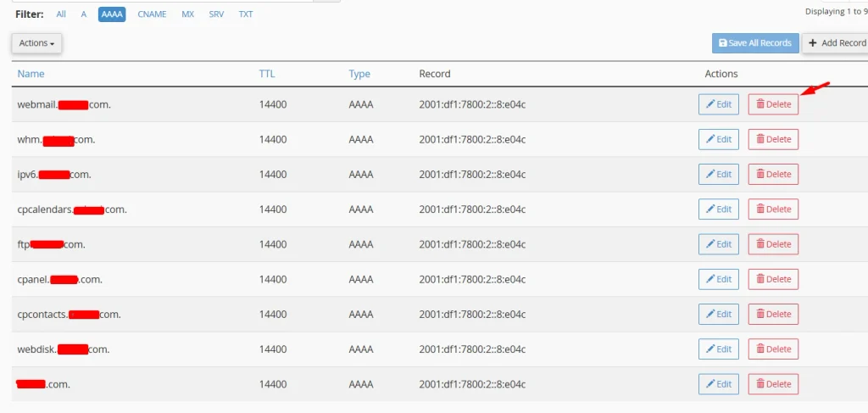Click the 14400 TTL in whm row
868x413 pixels.
[273, 140]
